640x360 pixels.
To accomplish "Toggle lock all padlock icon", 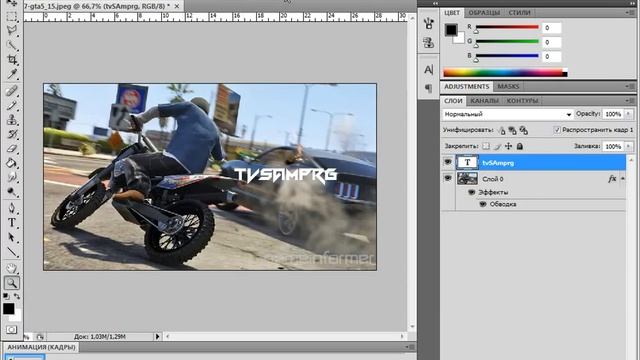I will tap(520, 146).
